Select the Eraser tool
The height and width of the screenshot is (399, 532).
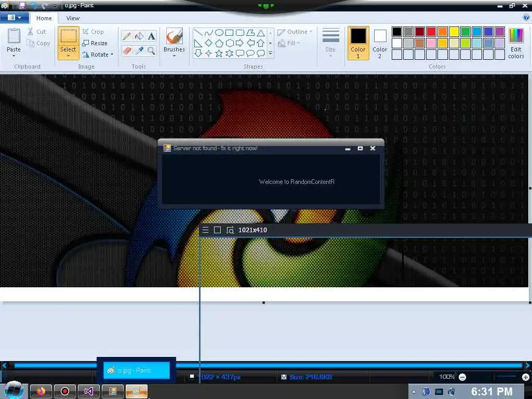(x=127, y=51)
